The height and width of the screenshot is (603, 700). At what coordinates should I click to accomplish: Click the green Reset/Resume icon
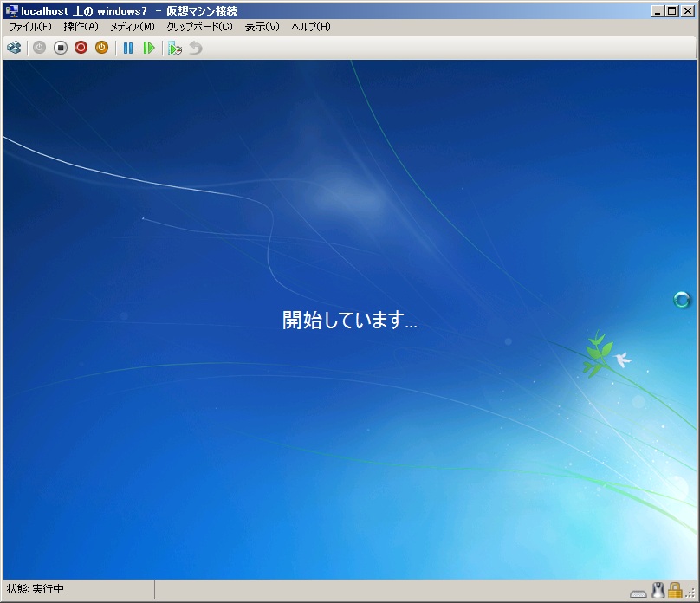(x=149, y=48)
